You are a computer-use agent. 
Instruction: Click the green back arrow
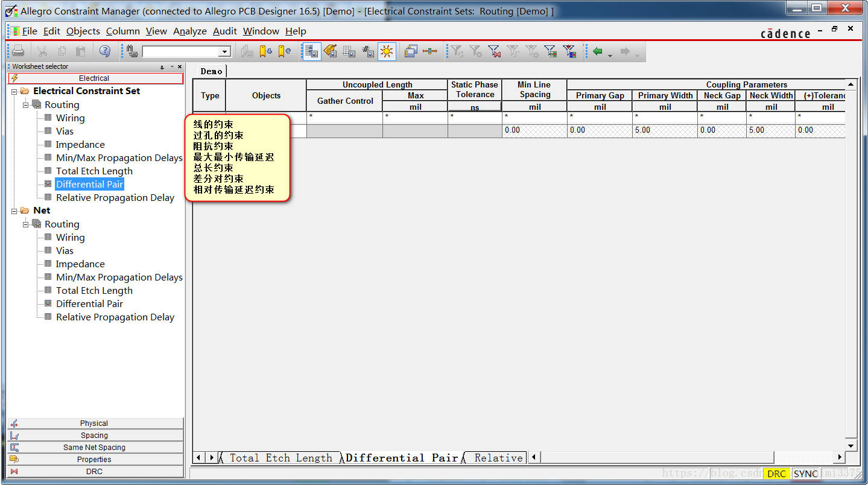598,52
